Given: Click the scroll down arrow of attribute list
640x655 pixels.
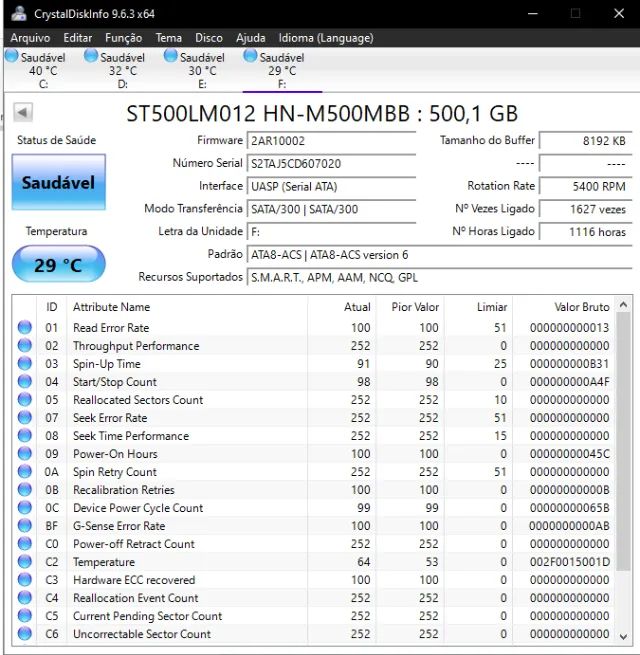Looking at the screenshot, I should [x=623, y=637].
